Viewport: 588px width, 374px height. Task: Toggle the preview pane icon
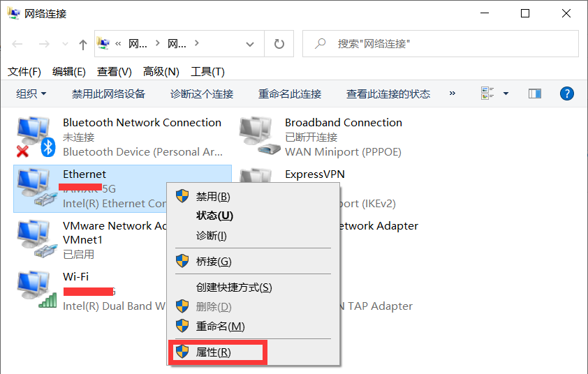tap(535, 93)
